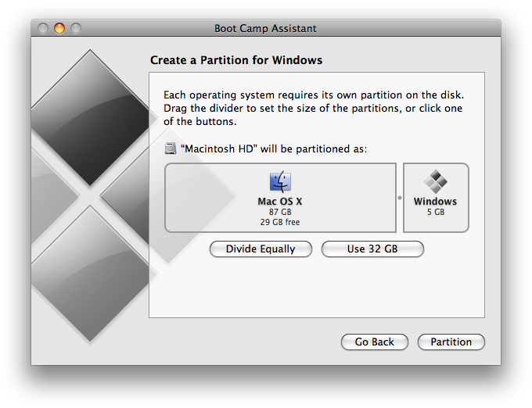The image size is (532, 408).
Task: Click the grey zoom button in title bar
Action: tap(75, 29)
